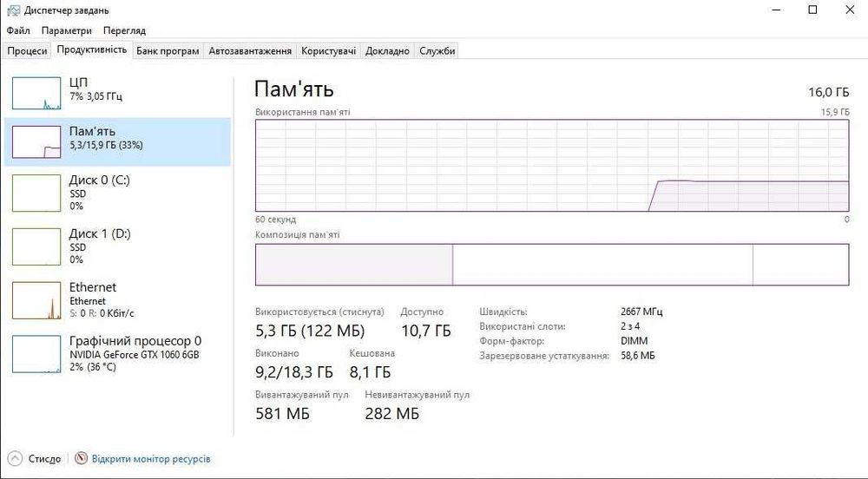Open the Служби tab
This screenshot has height=479, width=868.
pos(437,51)
